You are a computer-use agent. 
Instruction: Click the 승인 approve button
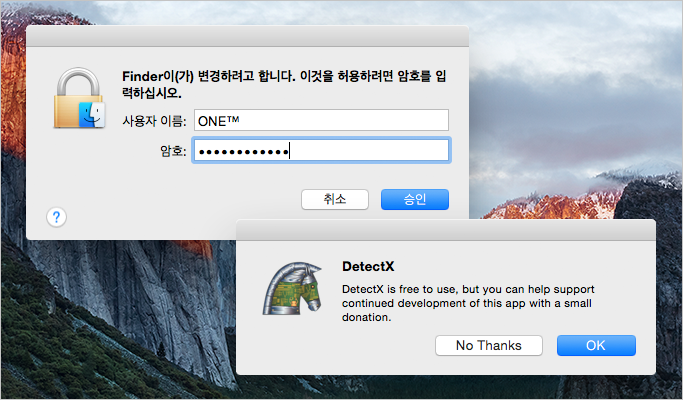tap(415, 200)
